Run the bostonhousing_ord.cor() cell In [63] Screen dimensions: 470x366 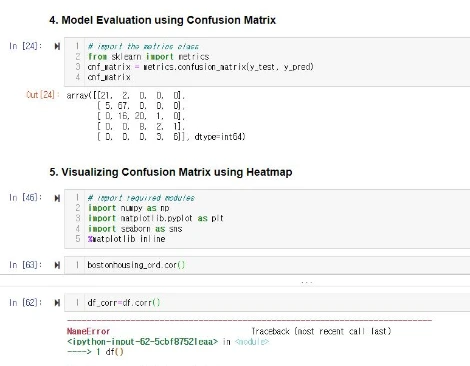(57, 265)
